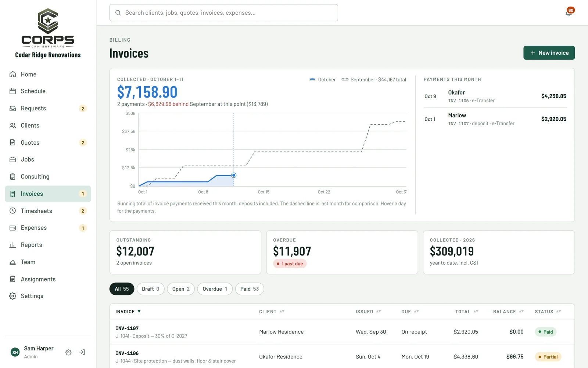Click the $99.75 balance value
588x368 pixels.
coord(515,357)
